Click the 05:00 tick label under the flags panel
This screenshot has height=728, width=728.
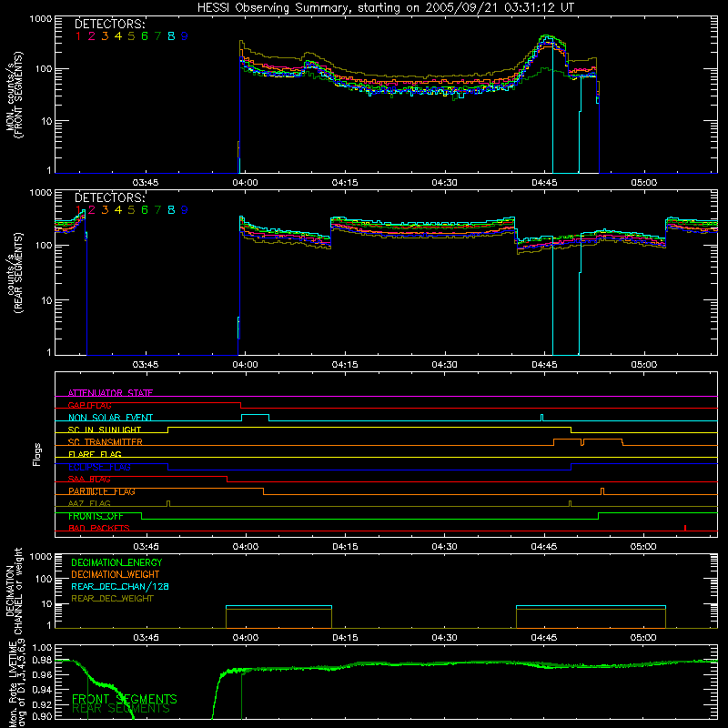[x=643, y=547]
